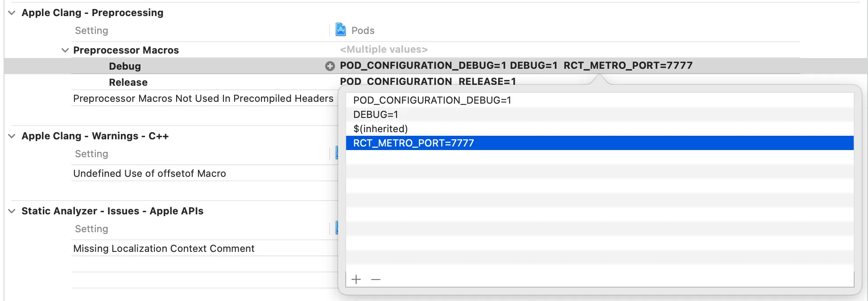Add a new macro with the plus button

coord(356,280)
